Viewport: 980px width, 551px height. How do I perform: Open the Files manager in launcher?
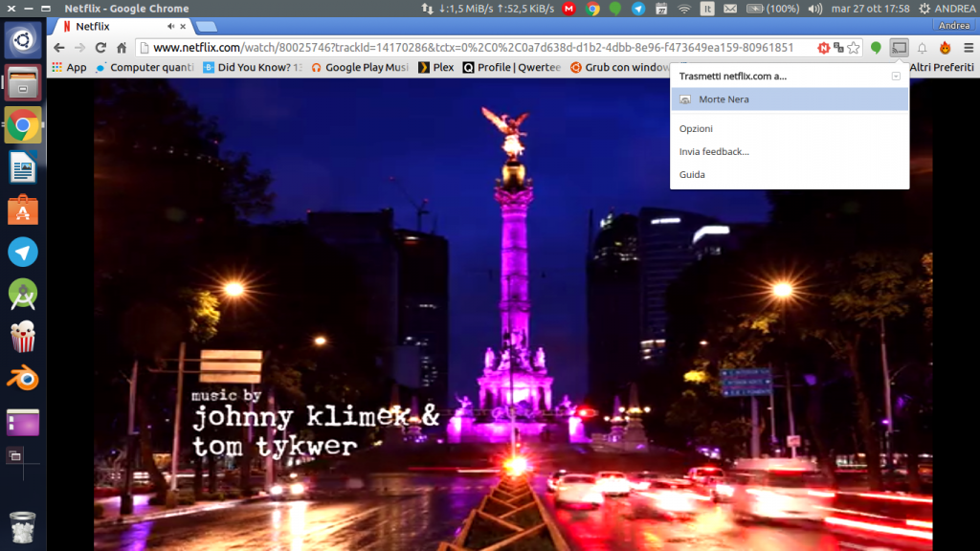pyautogui.click(x=23, y=82)
